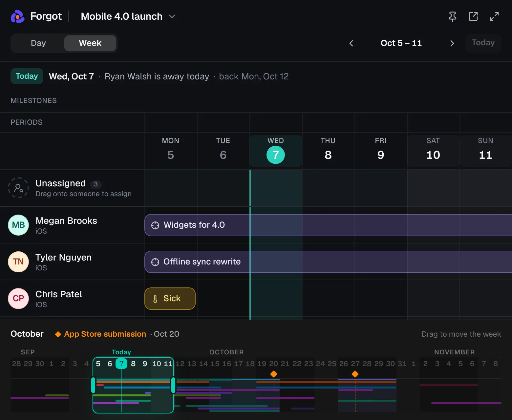The image size is (512, 420).
Task: Open the Mobile 4.0 launch project dropdown
Action: [x=128, y=16]
